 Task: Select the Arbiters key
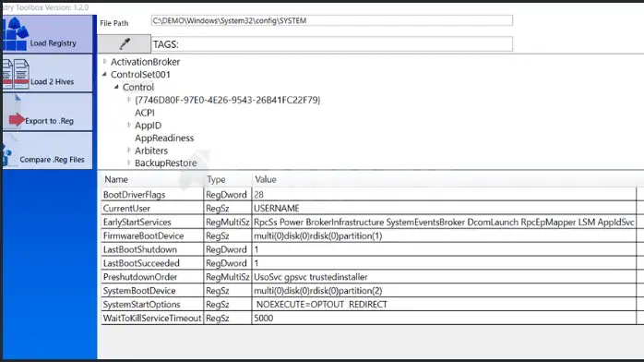[x=151, y=151]
